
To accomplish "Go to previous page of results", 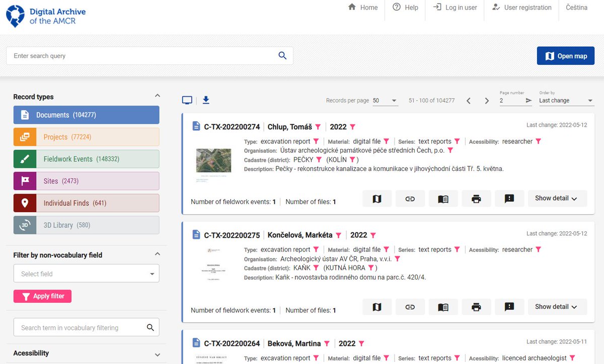I will (x=469, y=101).
